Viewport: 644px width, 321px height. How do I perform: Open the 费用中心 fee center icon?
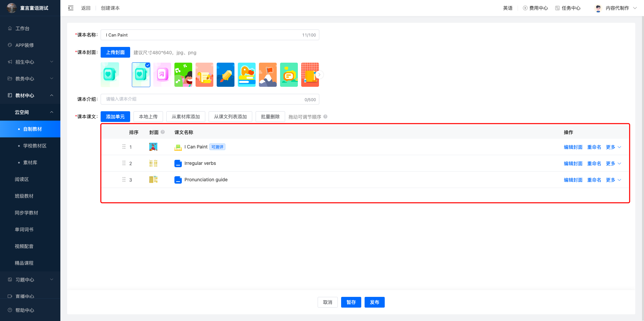pos(524,8)
